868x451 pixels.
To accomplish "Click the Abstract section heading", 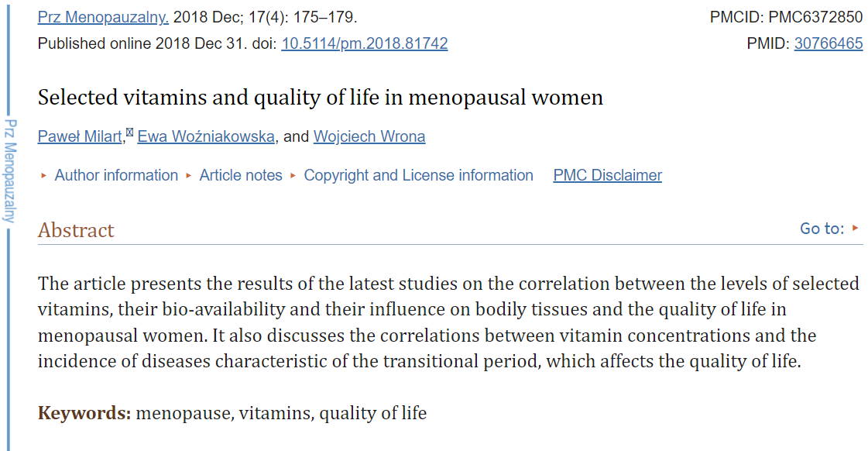I will point(76,230).
